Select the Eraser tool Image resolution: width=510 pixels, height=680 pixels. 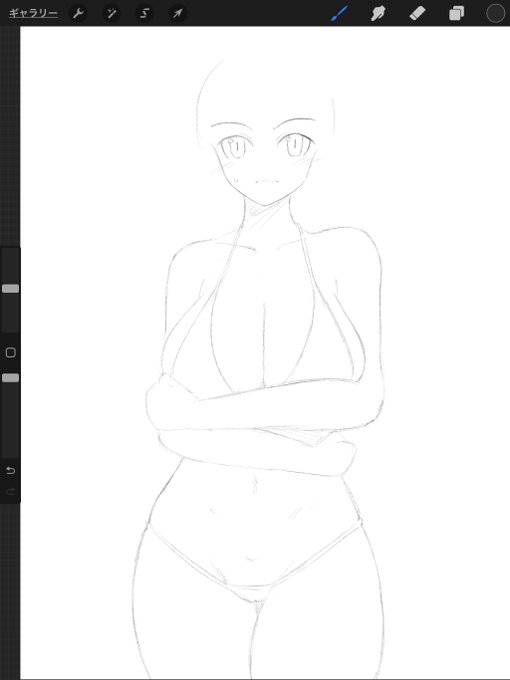tap(418, 13)
